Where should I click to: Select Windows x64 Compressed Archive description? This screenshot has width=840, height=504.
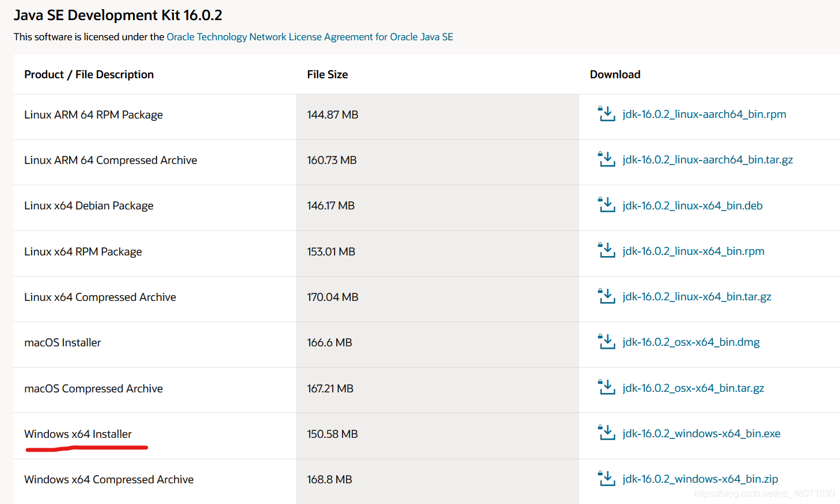point(109,479)
